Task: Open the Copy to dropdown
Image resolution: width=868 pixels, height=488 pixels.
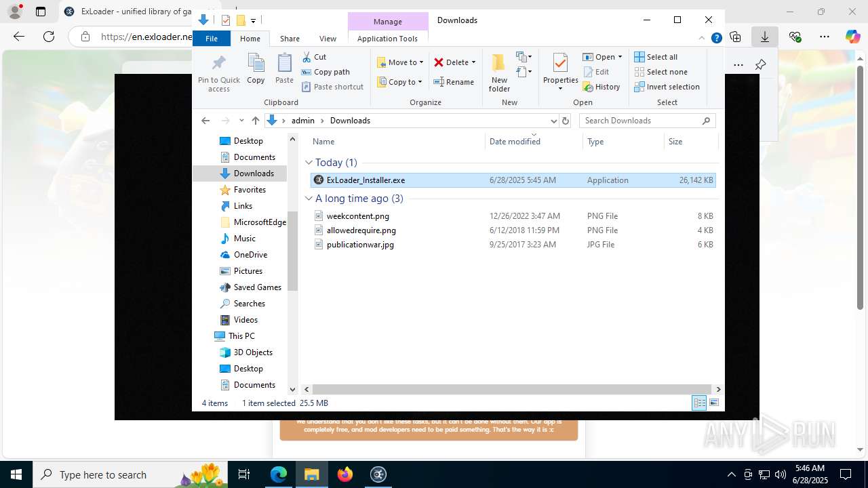Action: pyautogui.click(x=399, y=82)
